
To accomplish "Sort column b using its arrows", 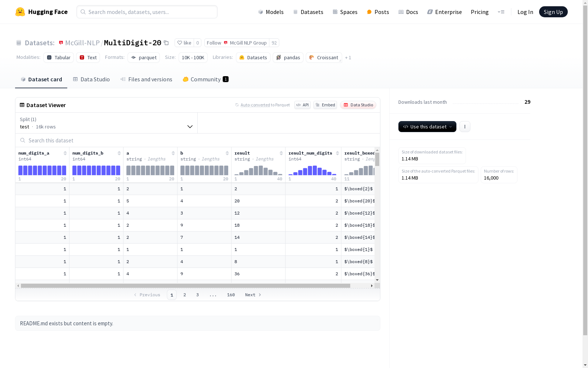I will [227, 153].
